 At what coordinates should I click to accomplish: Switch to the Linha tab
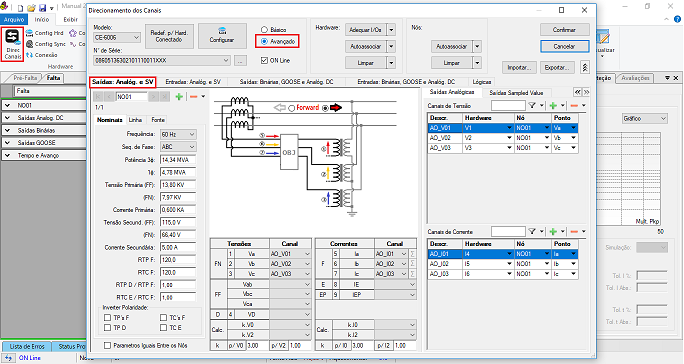coord(135,120)
